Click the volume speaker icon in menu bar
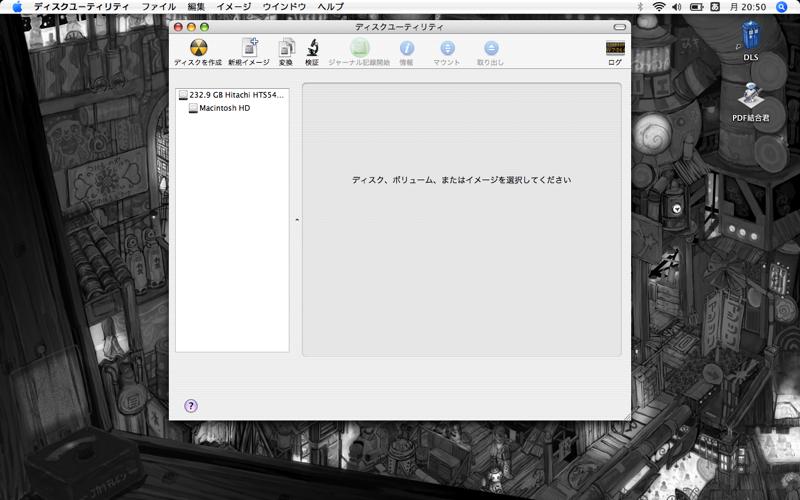This screenshot has height=500, width=800. click(677, 7)
